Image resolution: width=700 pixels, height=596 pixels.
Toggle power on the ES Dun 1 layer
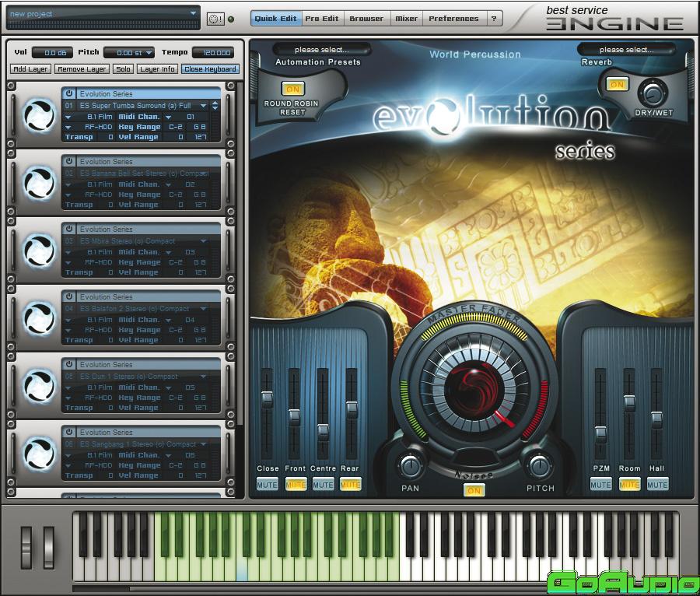[x=69, y=364]
